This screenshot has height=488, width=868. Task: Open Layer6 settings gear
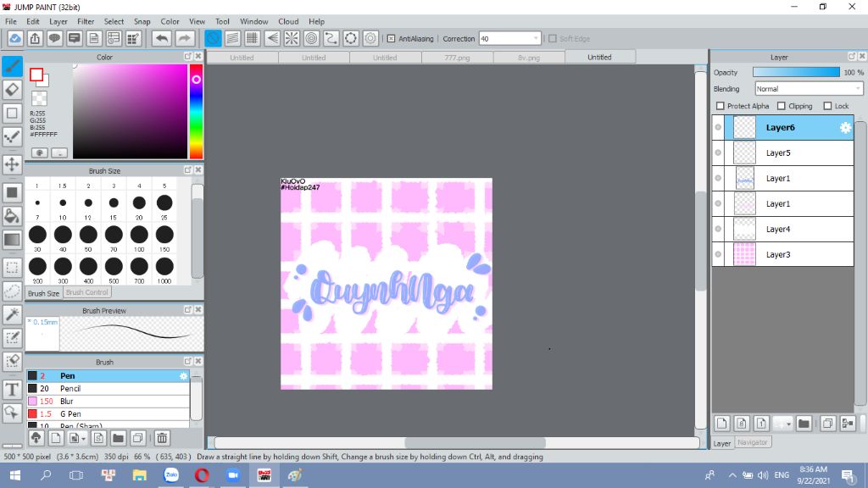845,127
